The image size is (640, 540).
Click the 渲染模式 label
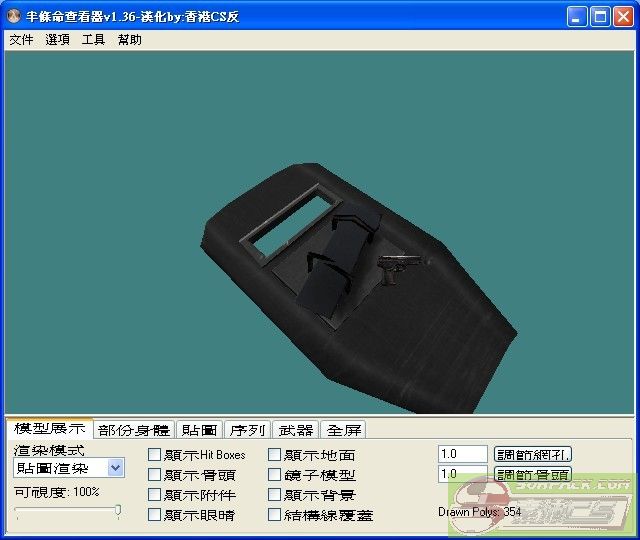point(49,450)
